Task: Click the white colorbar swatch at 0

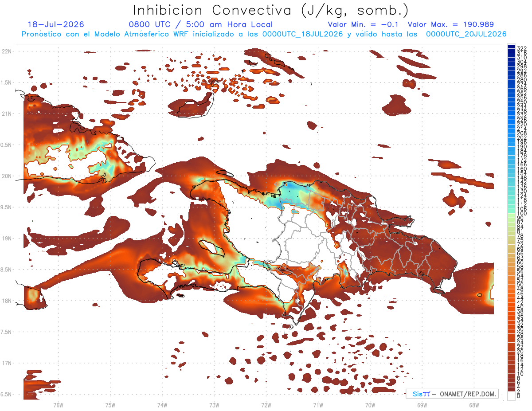Action: pyautogui.click(x=512, y=396)
